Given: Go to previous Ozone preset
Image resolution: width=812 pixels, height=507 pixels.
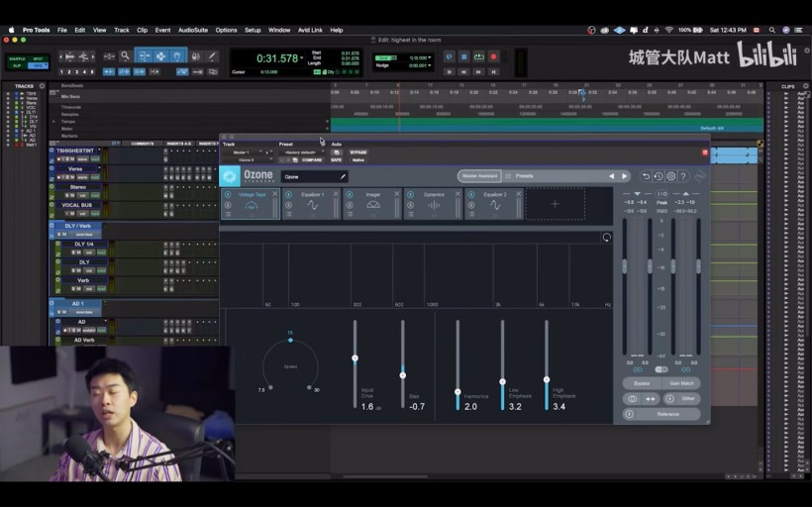Looking at the screenshot, I should pyautogui.click(x=612, y=176).
